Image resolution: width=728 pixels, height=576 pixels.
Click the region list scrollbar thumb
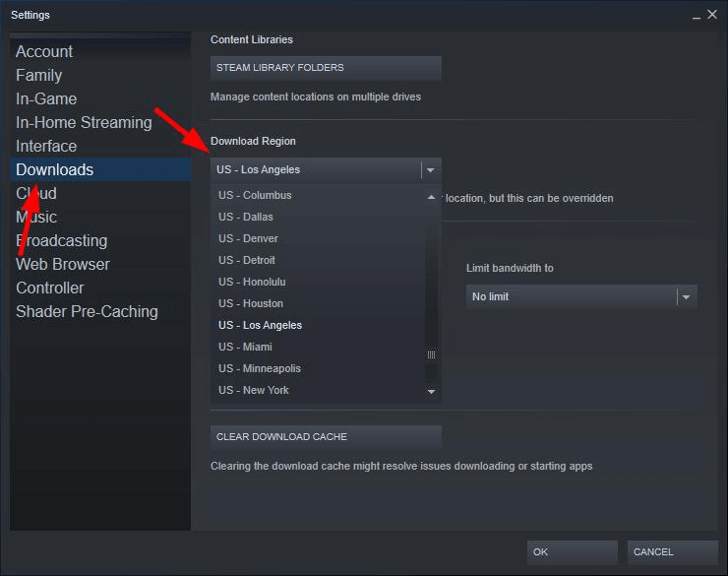click(x=431, y=354)
